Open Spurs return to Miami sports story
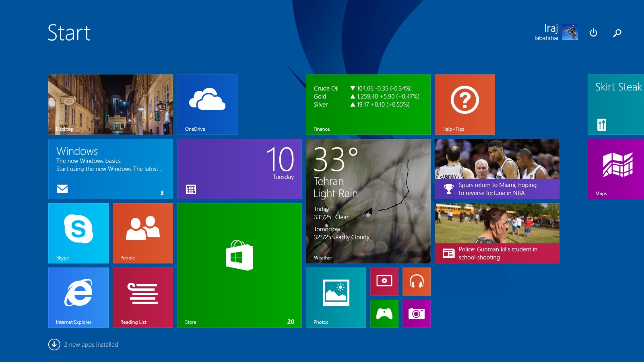 tap(497, 169)
